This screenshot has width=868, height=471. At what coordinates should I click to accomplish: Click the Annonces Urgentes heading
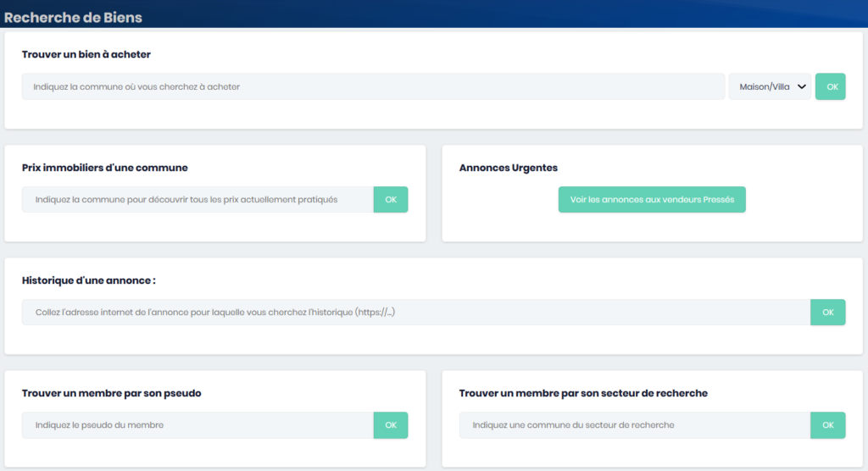click(x=509, y=168)
